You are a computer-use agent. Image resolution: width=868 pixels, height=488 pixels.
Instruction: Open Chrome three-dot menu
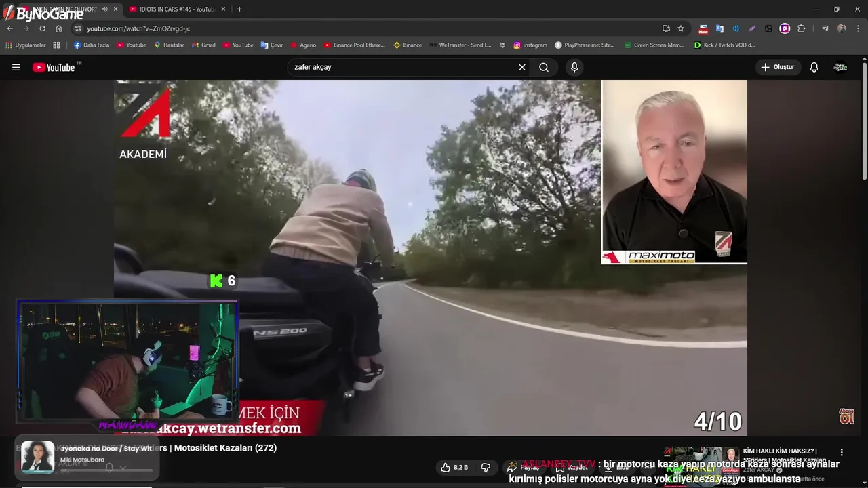(x=859, y=28)
